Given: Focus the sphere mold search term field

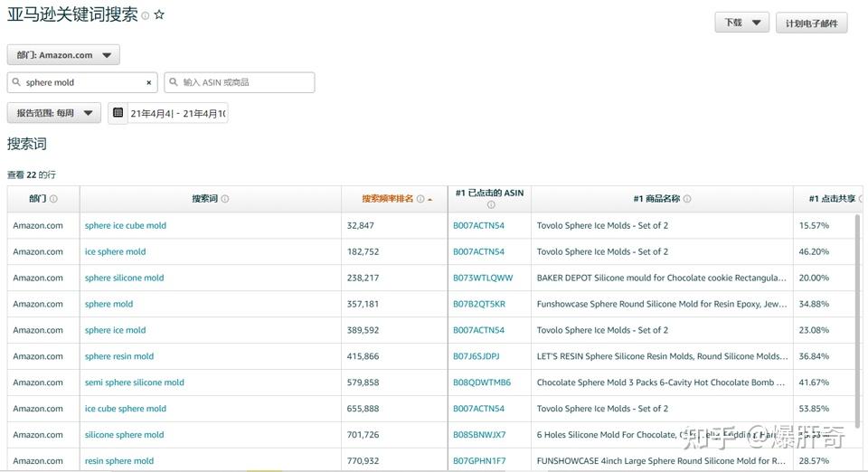Looking at the screenshot, I should (x=82, y=82).
